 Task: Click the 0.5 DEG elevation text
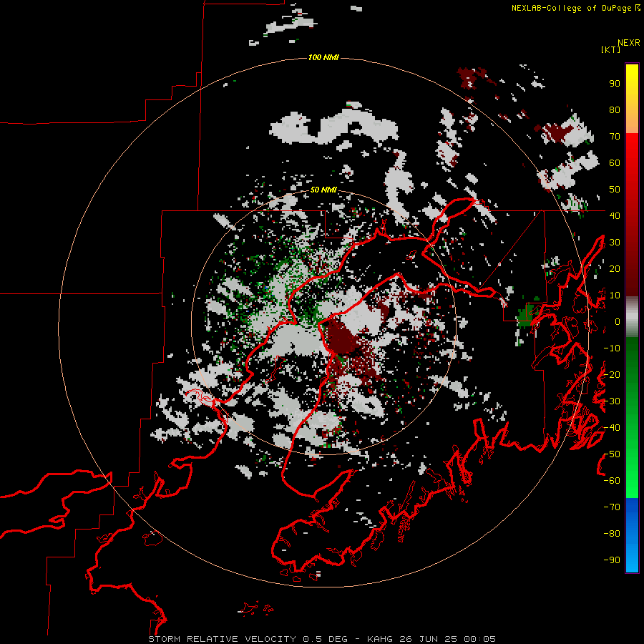coord(326,639)
